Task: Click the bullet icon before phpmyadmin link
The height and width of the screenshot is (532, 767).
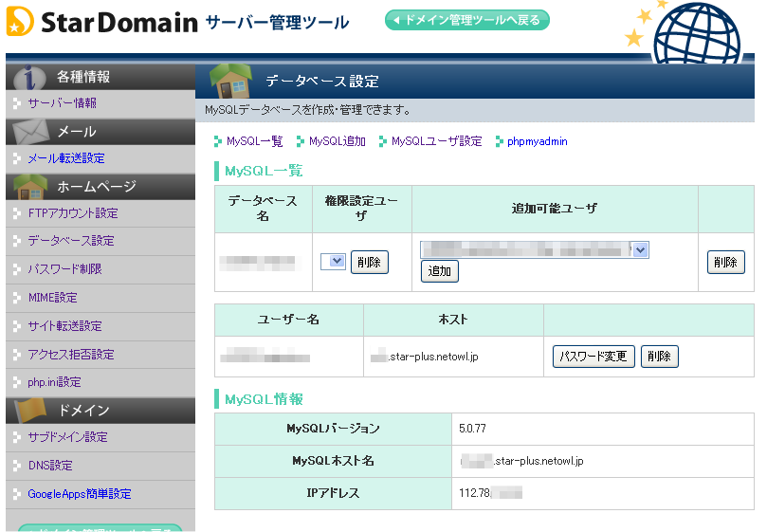Action: point(499,142)
